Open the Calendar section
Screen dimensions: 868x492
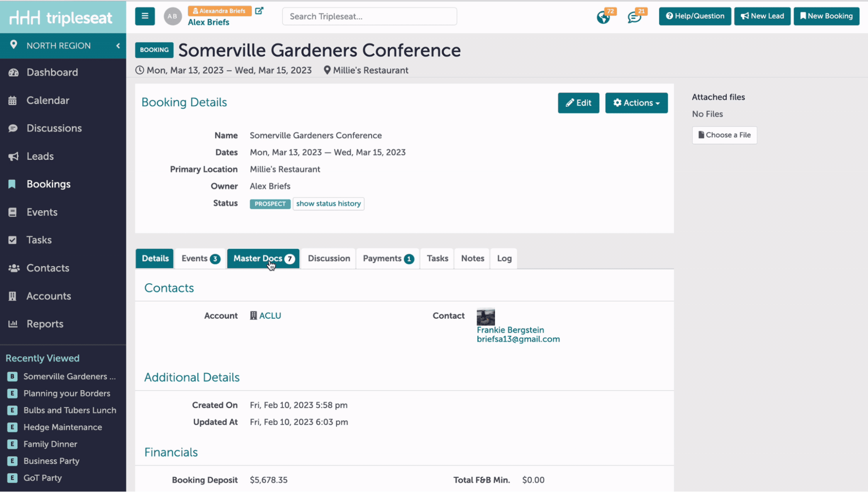pyautogui.click(x=48, y=100)
